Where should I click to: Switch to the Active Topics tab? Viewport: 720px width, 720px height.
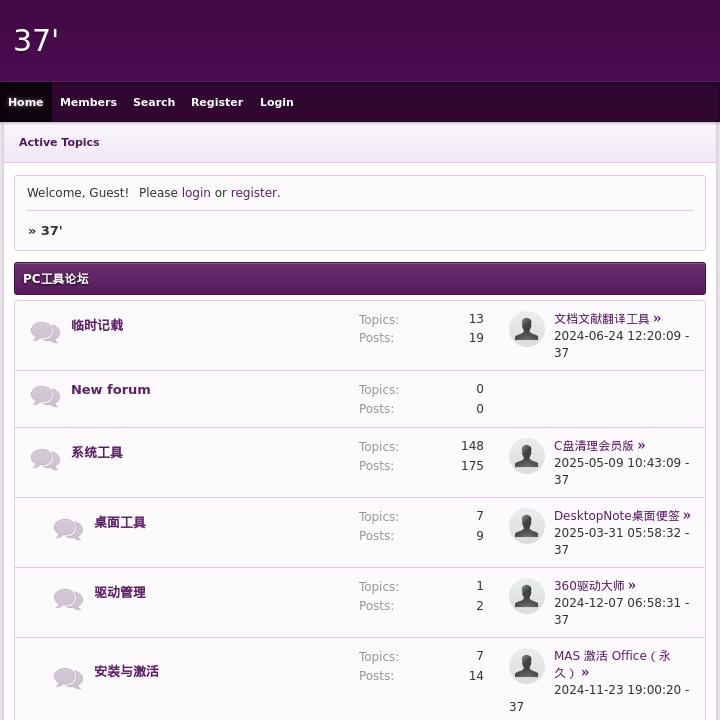pyautogui.click(x=59, y=142)
